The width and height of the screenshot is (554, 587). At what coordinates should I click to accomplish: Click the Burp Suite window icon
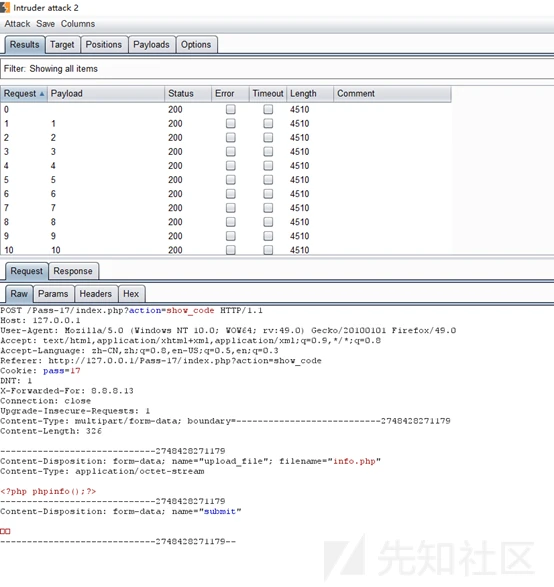pos(5,7)
